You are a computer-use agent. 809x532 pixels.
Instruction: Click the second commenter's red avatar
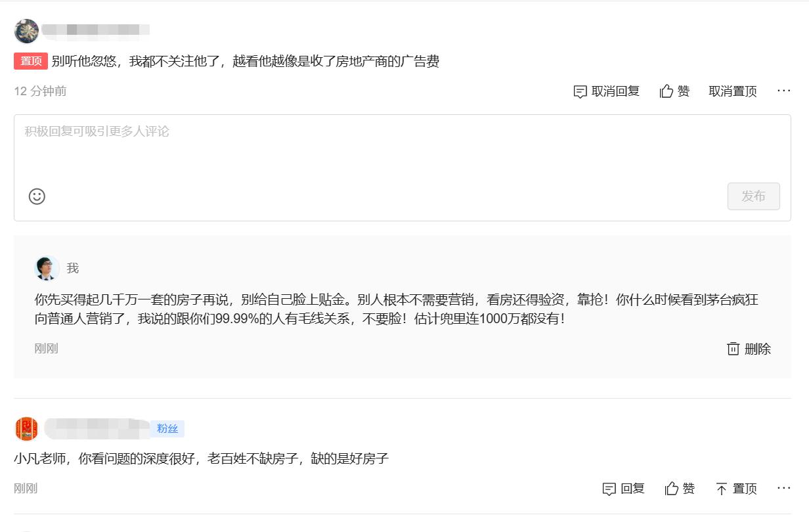click(26, 429)
